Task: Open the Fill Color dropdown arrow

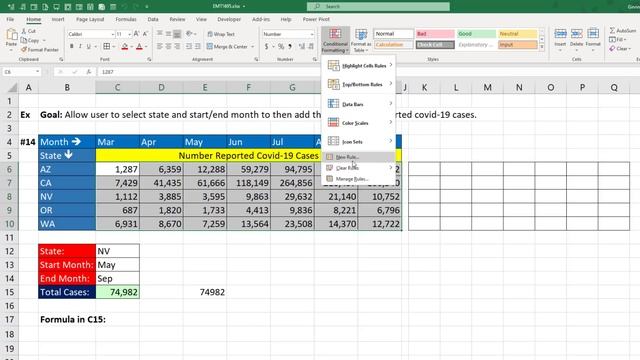Action: click(x=131, y=47)
